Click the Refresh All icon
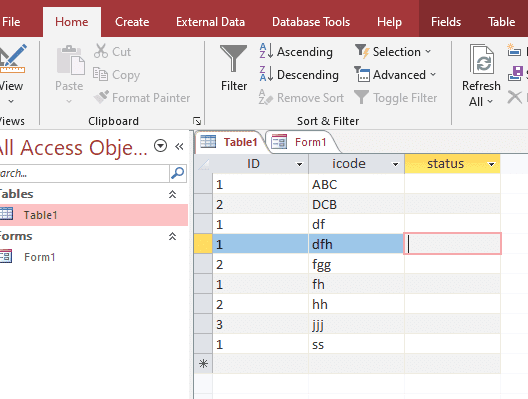Image resolution: width=528 pixels, height=399 pixels. pos(482,59)
